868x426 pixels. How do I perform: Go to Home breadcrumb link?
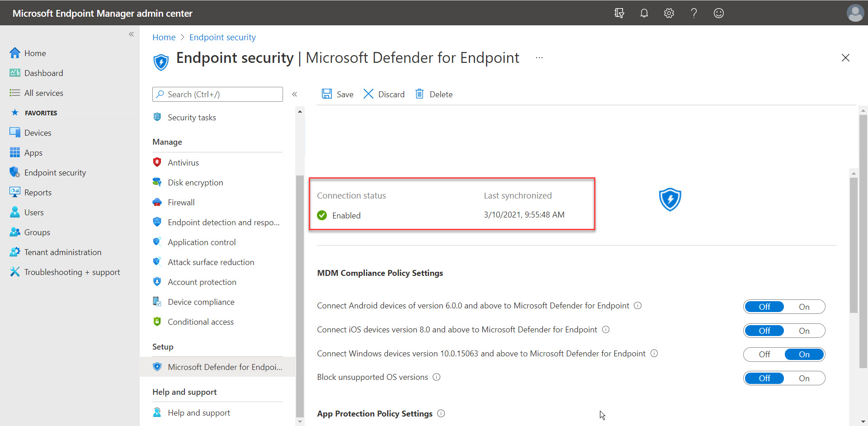pos(164,37)
